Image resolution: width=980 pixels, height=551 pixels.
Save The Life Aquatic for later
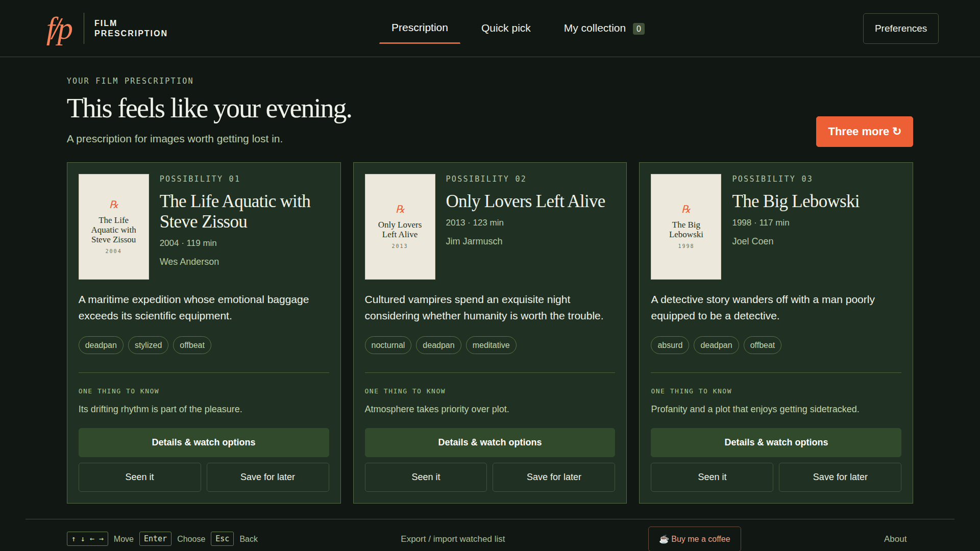pyautogui.click(x=267, y=477)
